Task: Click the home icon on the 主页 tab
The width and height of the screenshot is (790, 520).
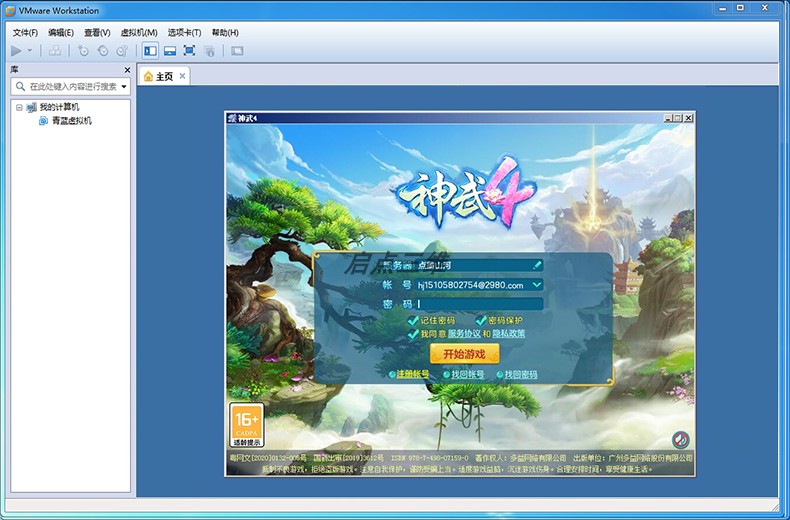Action: (148, 76)
